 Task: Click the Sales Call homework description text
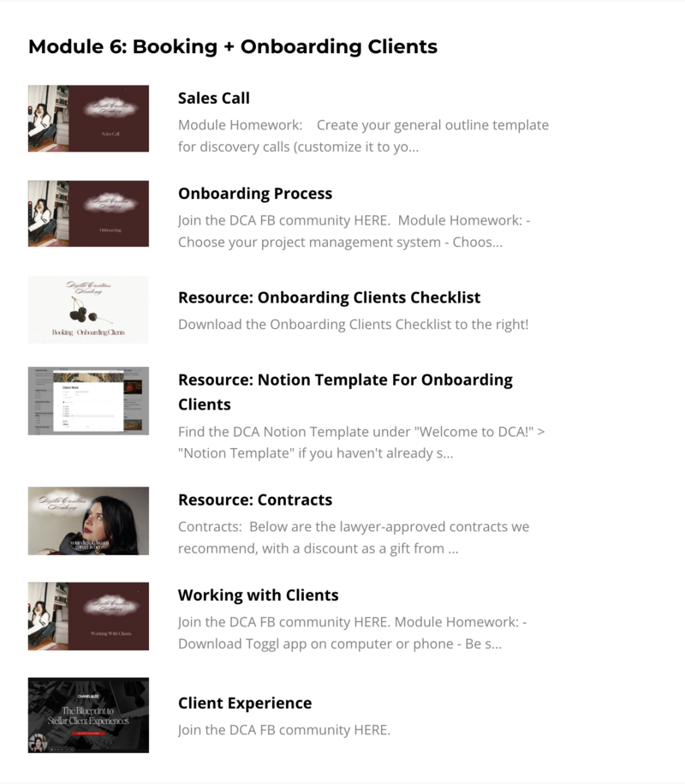coord(363,136)
